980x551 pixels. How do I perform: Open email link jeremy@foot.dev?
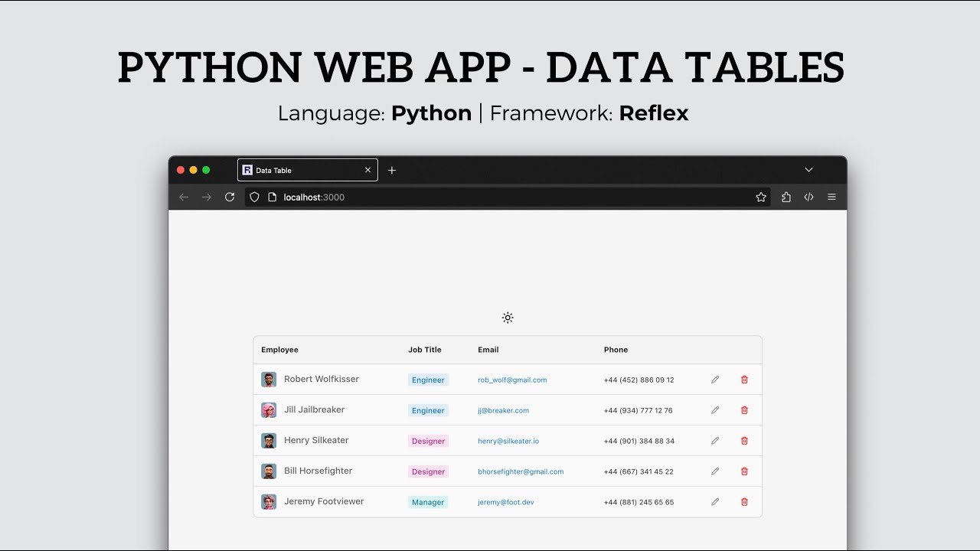(506, 503)
